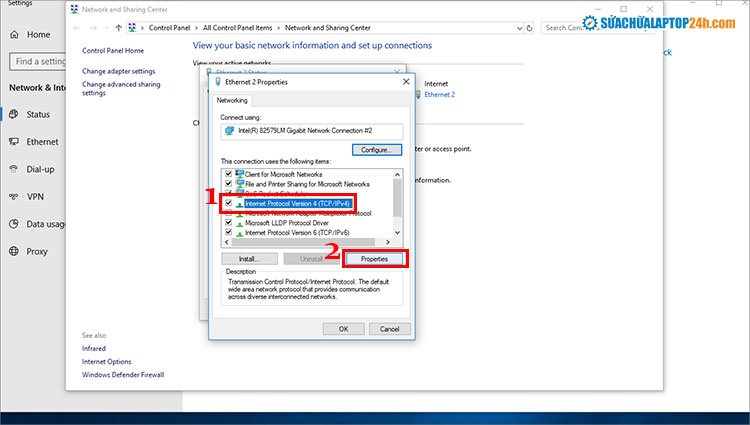Click the Data usage icon

[x=14, y=225]
